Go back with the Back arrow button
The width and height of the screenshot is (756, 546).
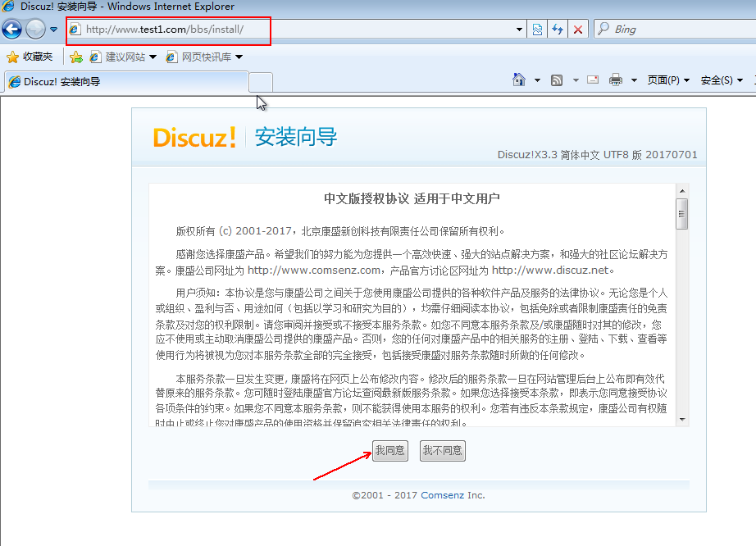[x=12, y=30]
